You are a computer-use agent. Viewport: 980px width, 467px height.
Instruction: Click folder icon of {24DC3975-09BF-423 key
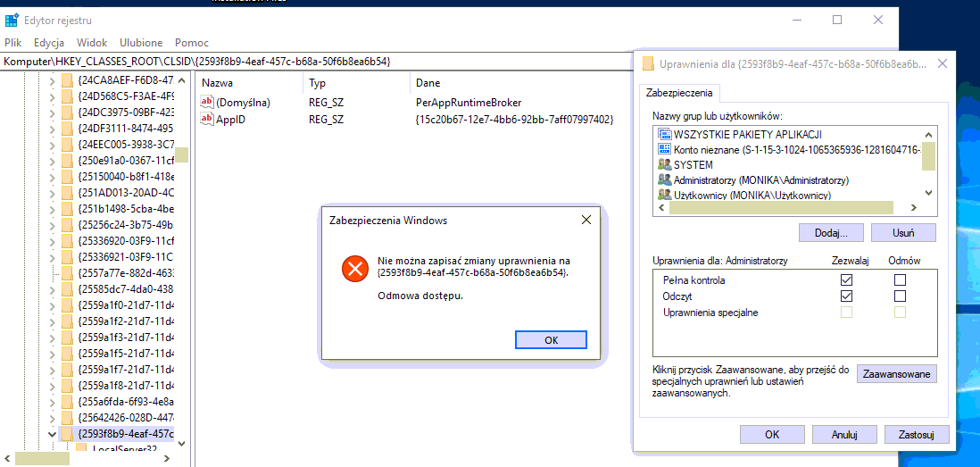pyautogui.click(x=68, y=113)
